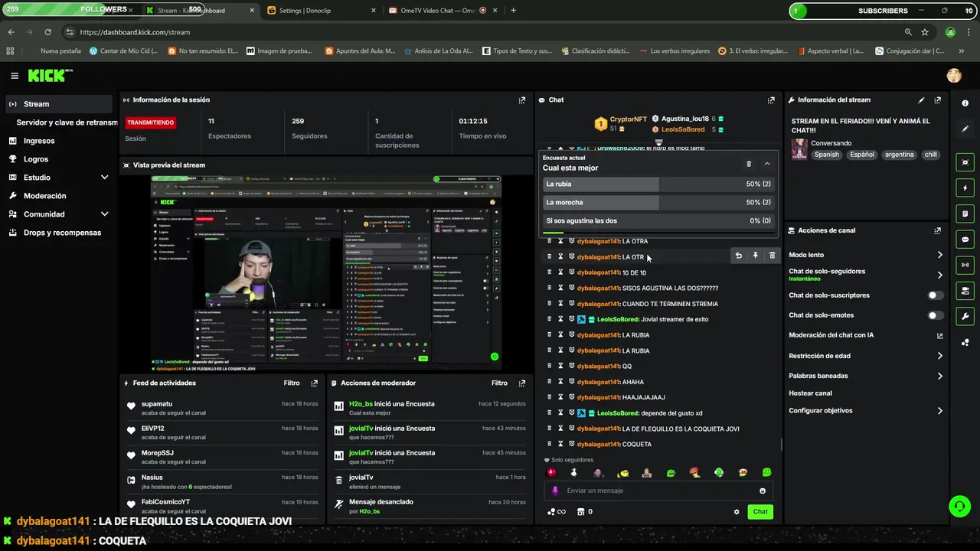
Task: Click the lightning bolt icon in right toolbar
Action: [x=965, y=188]
